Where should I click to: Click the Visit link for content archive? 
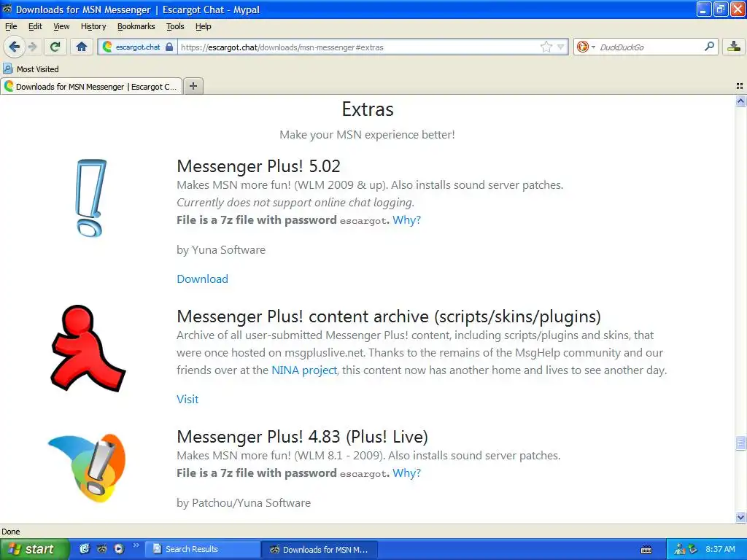[x=187, y=399]
